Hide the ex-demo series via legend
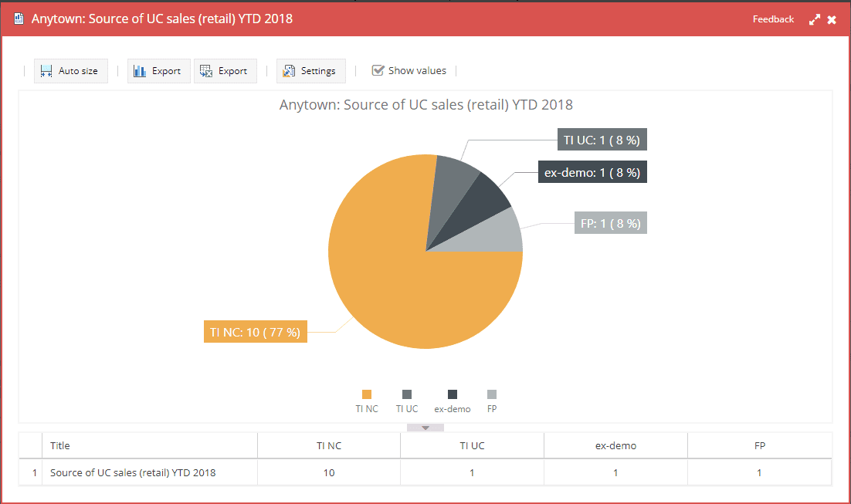Image resolution: width=851 pixels, height=504 pixels. pyautogui.click(x=452, y=394)
